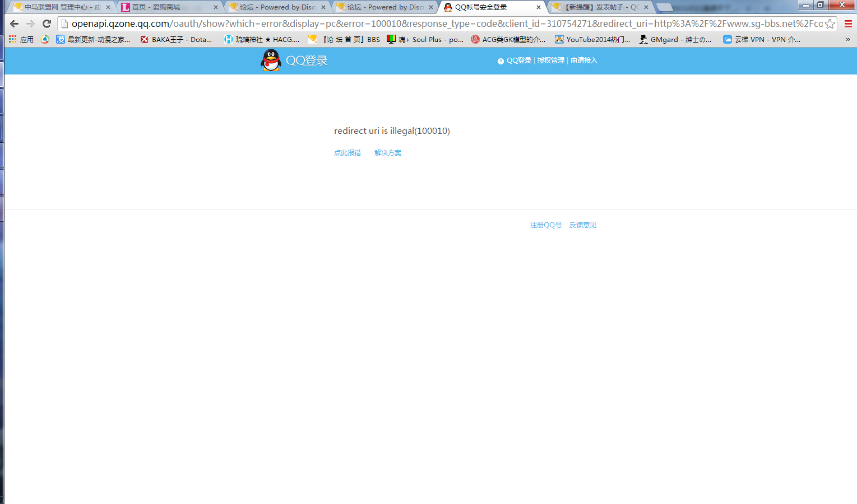This screenshot has width=857, height=504.
Task: Open the YouTube2014热门 bookmark
Action: pyautogui.click(x=592, y=40)
